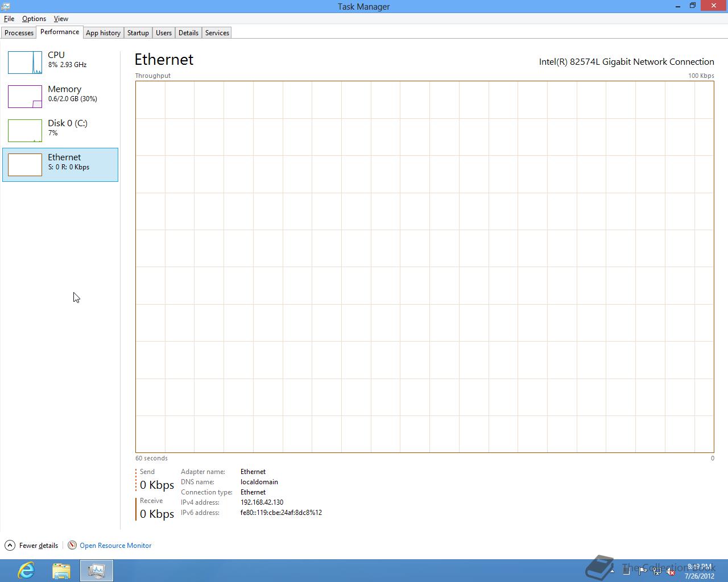Viewport: 728px width, 582px height.
Task: Click the IPv4 address 192.168.42.130
Action: pos(262,502)
